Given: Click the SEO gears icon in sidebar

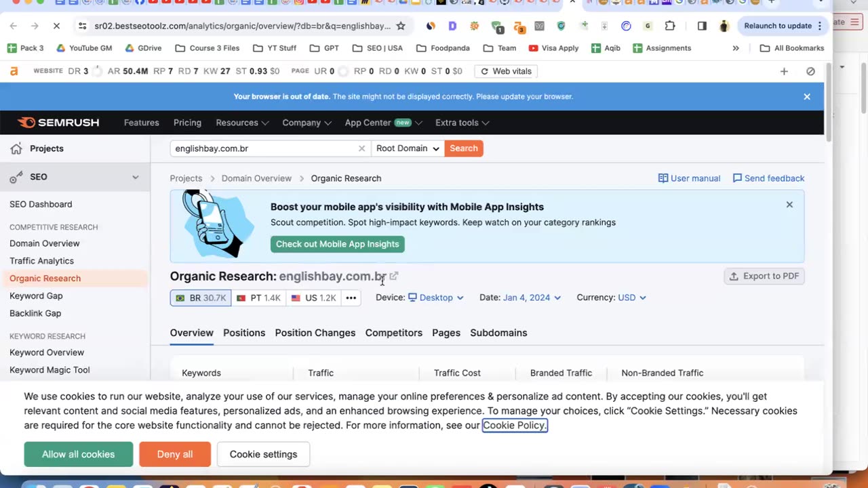Looking at the screenshot, I should [x=17, y=177].
